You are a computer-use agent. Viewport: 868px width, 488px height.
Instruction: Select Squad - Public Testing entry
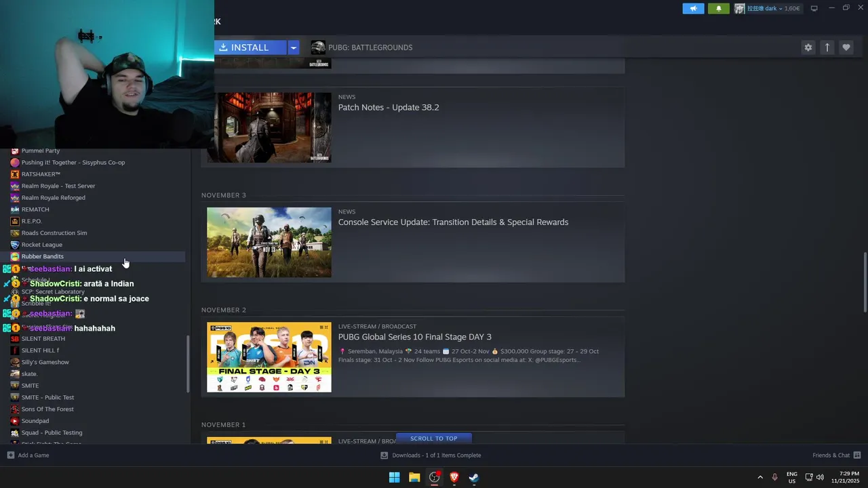coord(52,432)
